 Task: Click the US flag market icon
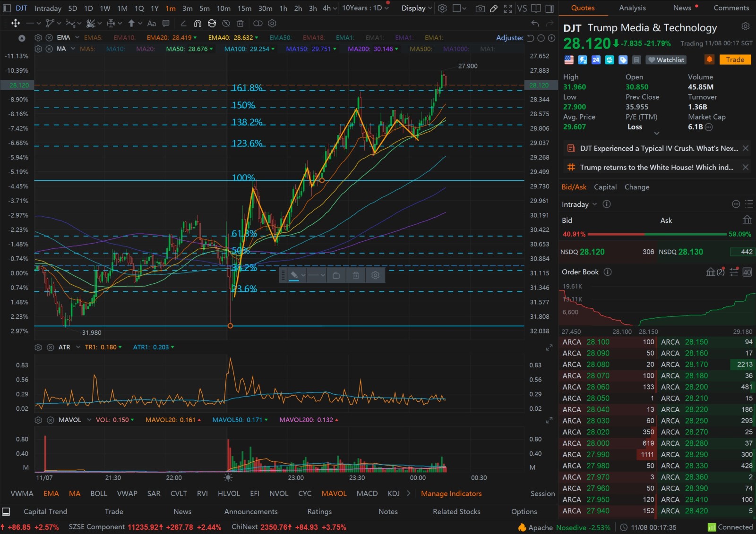(569, 59)
